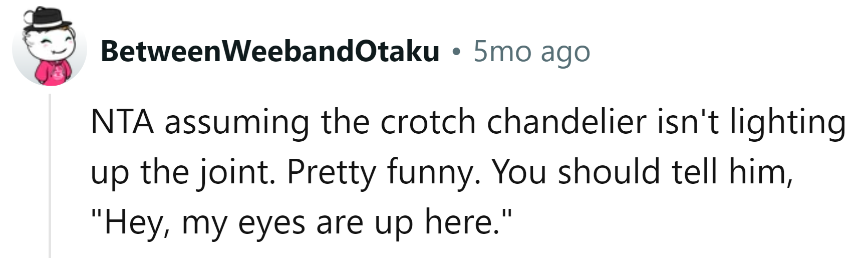Click the "5mo ago" timestamp
This screenshot has height=258, width=868.
coord(531,51)
